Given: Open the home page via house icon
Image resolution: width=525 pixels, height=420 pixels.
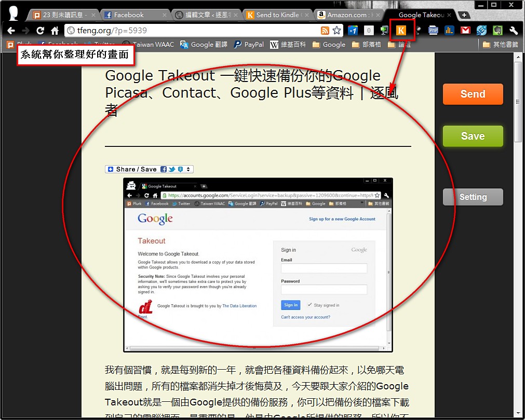Looking at the screenshot, I should click(55, 31).
